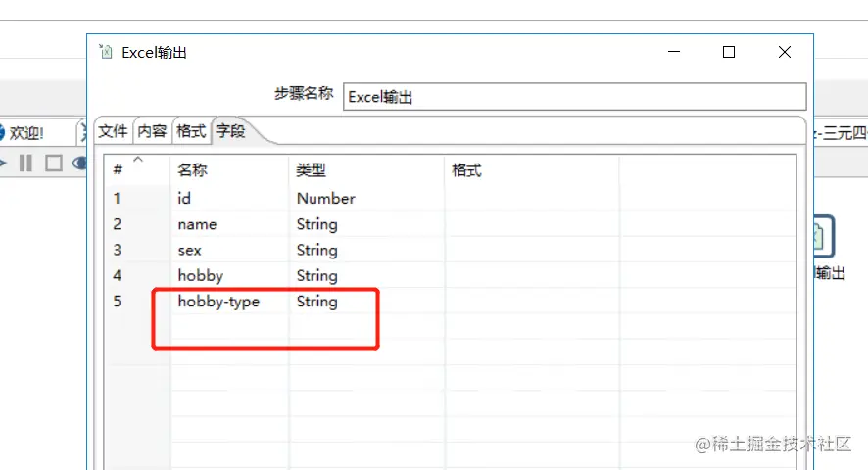Click the String type cell for hobby-type
868x470 pixels.
pyautogui.click(x=366, y=302)
